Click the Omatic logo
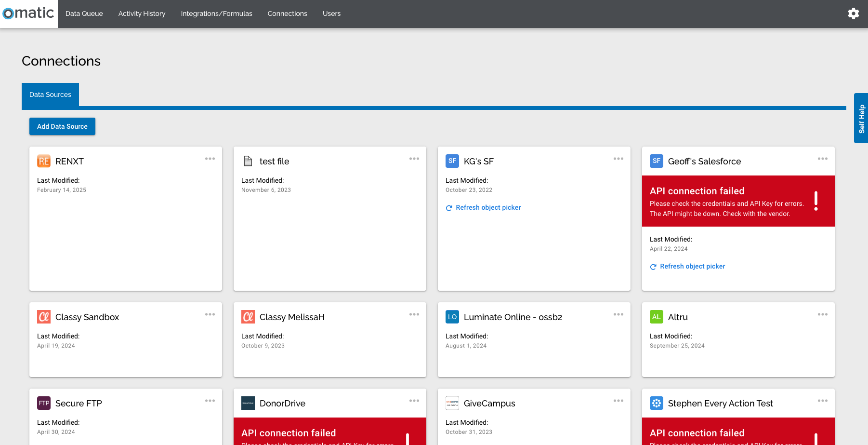Image resolution: width=868 pixels, height=445 pixels. 29,13
